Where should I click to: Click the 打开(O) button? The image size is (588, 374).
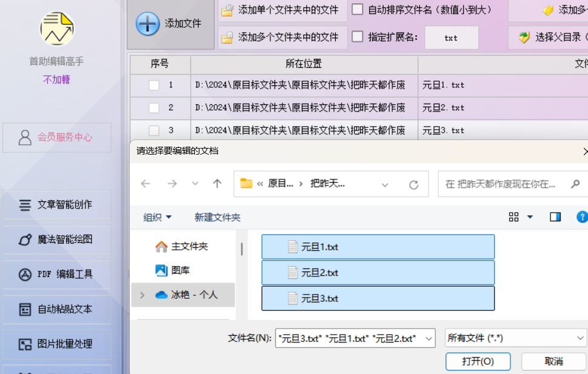(x=478, y=362)
